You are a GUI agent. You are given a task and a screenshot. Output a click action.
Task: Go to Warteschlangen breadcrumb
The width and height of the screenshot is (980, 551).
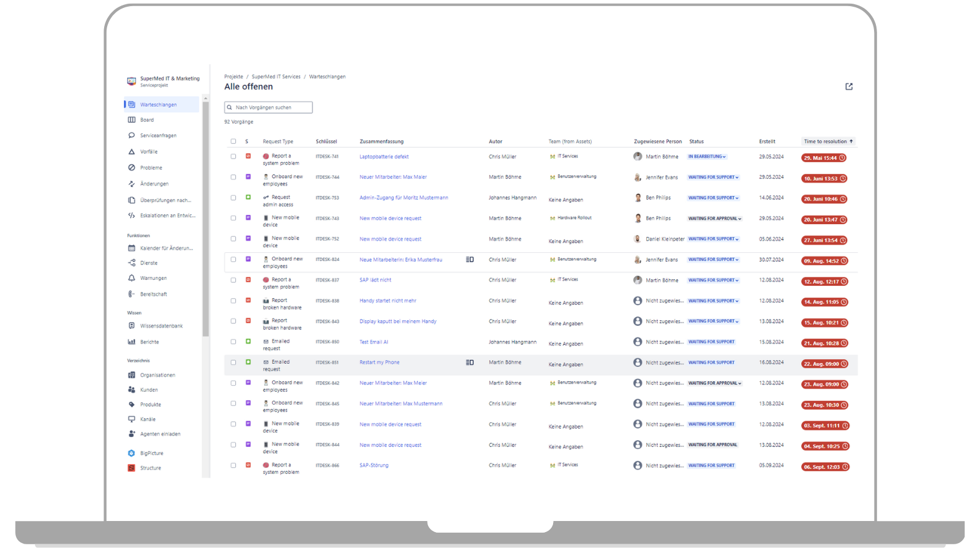pyautogui.click(x=327, y=77)
